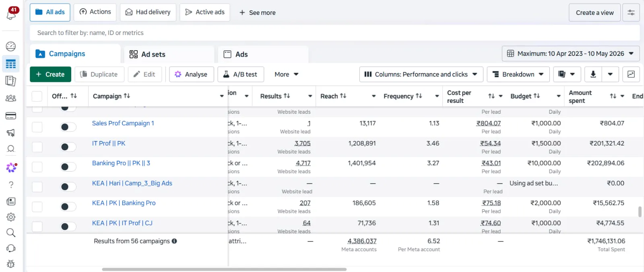644x272 pixels.
Task: Click the info icon beside Results from 56 campaigns
Action: (174, 241)
